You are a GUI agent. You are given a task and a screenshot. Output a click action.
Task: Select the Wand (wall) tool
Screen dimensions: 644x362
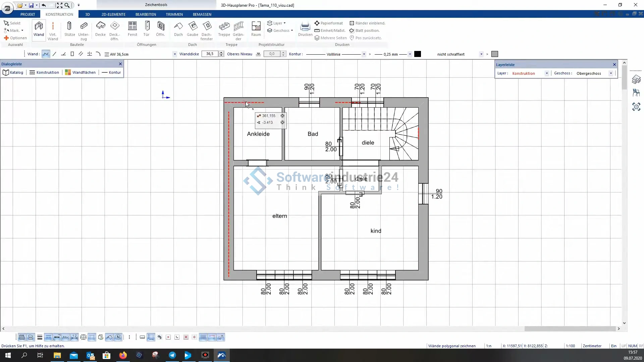pyautogui.click(x=39, y=29)
